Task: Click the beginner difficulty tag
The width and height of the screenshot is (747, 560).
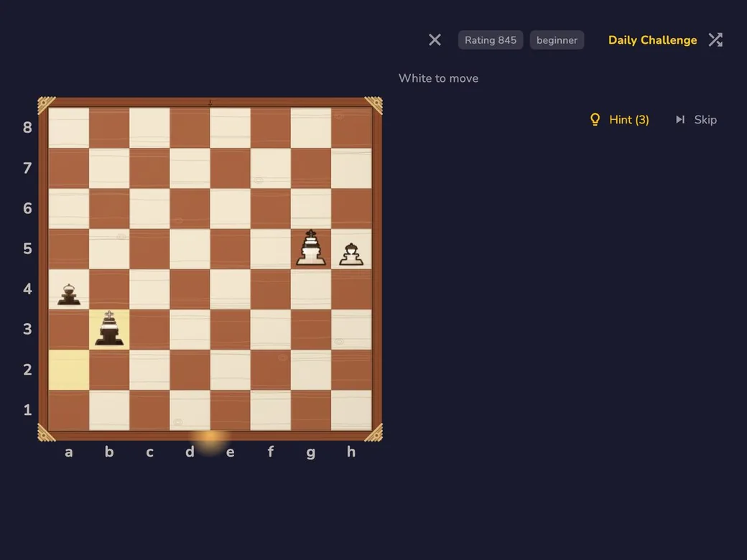Action: click(557, 40)
